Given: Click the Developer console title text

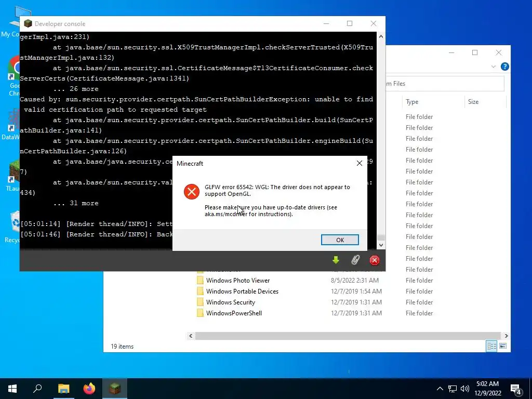Looking at the screenshot, I should [60, 24].
